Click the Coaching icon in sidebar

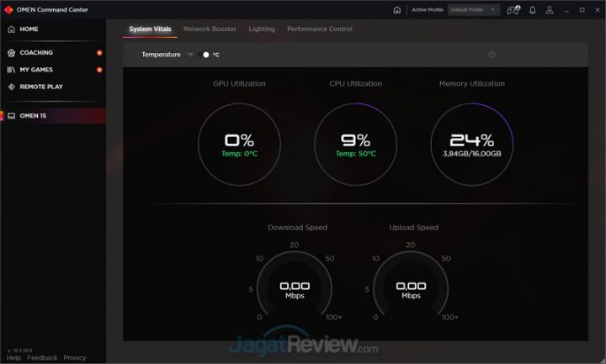(12, 53)
